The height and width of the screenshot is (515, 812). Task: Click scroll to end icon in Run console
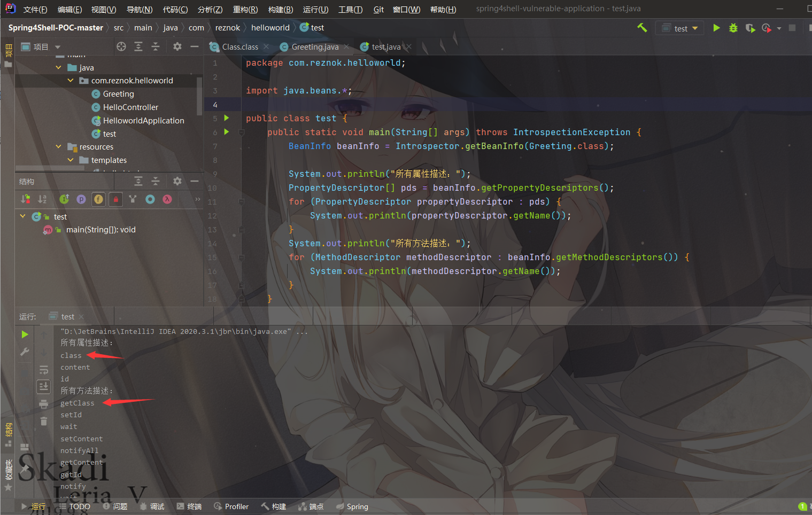tap(44, 386)
